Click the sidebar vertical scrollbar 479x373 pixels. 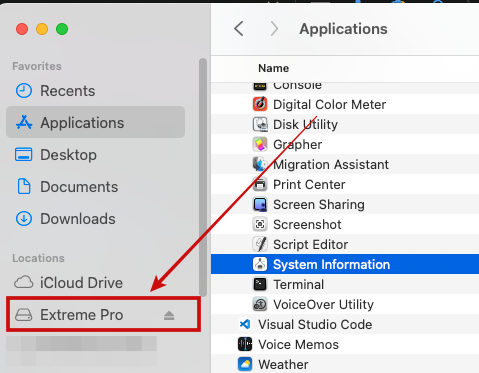[203, 177]
